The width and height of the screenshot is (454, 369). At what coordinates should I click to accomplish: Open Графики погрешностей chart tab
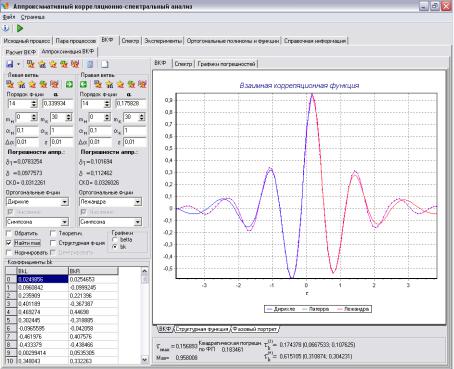[x=227, y=64]
